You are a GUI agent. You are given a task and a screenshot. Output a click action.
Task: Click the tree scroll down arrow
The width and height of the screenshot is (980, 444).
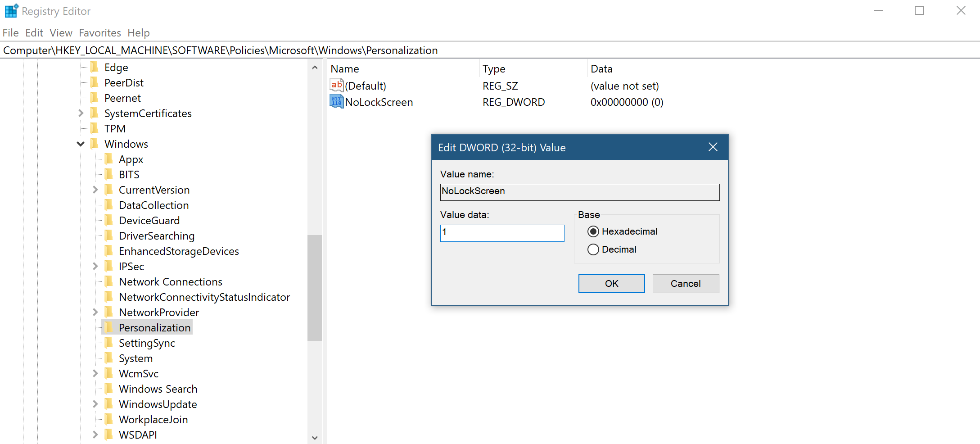pyautogui.click(x=315, y=437)
